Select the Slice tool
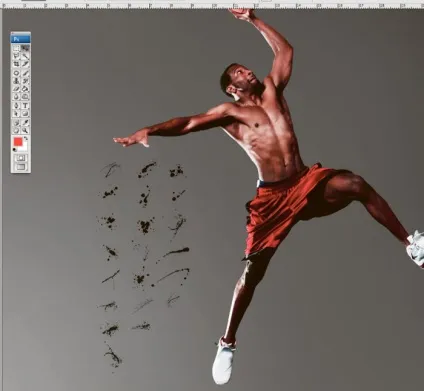The image size is (424, 391). [x=25, y=64]
